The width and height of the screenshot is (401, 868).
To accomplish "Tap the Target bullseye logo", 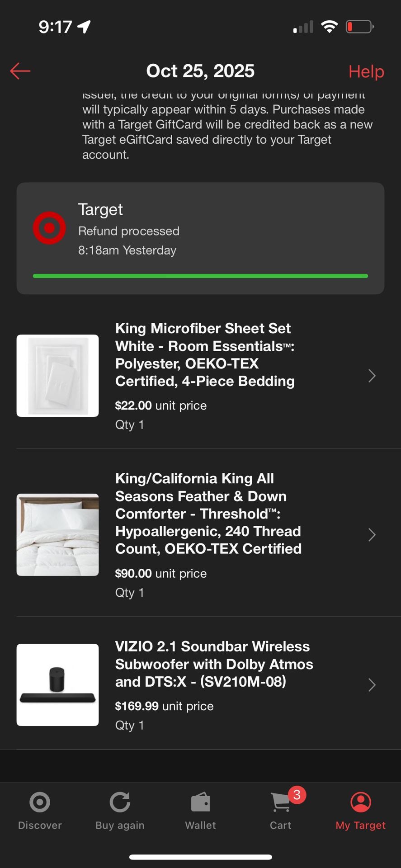I will tap(49, 228).
